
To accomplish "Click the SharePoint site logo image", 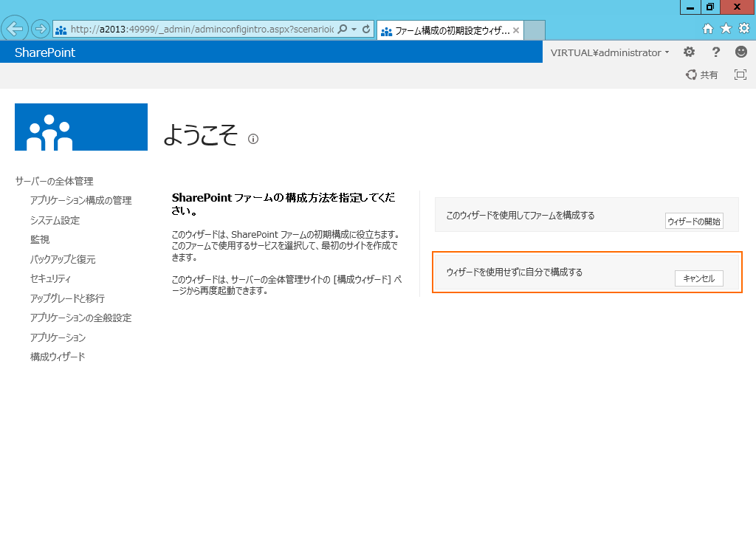I will (x=81, y=127).
